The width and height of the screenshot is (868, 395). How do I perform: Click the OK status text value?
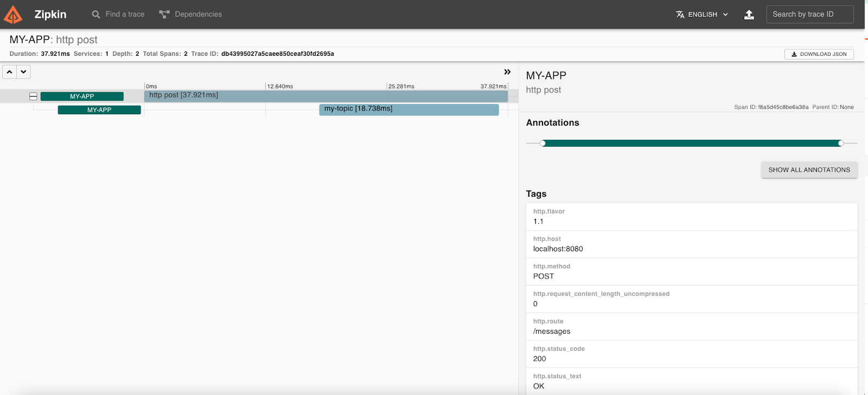tap(539, 386)
